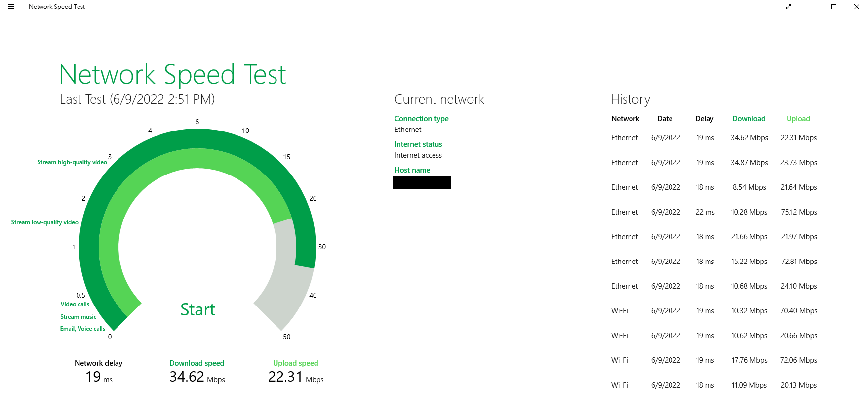Click the redacted host name box
The height and width of the screenshot is (394, 868).
point(421,183)
